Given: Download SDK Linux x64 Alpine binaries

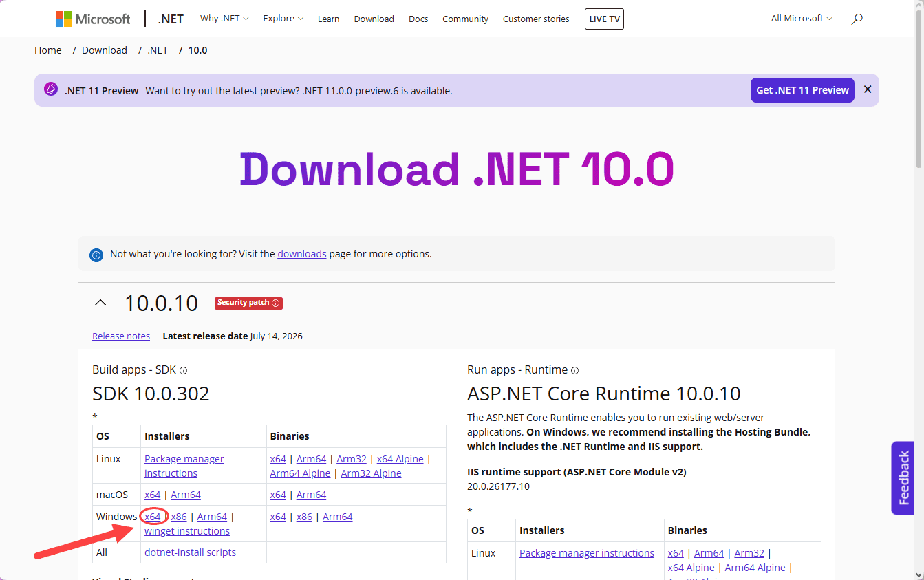Looking at the screenshot, I should click(x=400, y=459).
